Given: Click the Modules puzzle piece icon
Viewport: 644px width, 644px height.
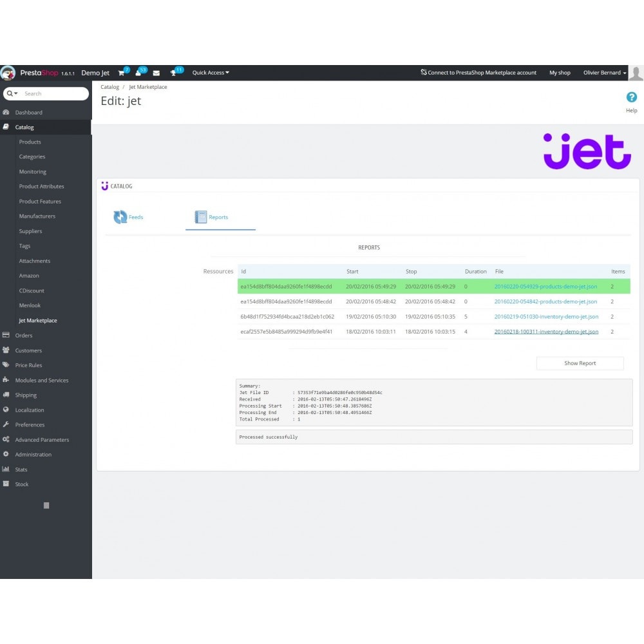Looking at the screenshot, I should [x=6, y=380].
